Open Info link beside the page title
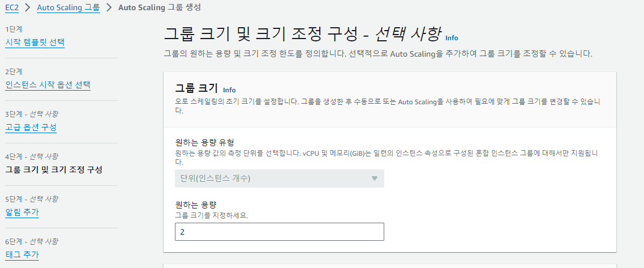This screenshot has height=268, width=644. click(452, 38)
